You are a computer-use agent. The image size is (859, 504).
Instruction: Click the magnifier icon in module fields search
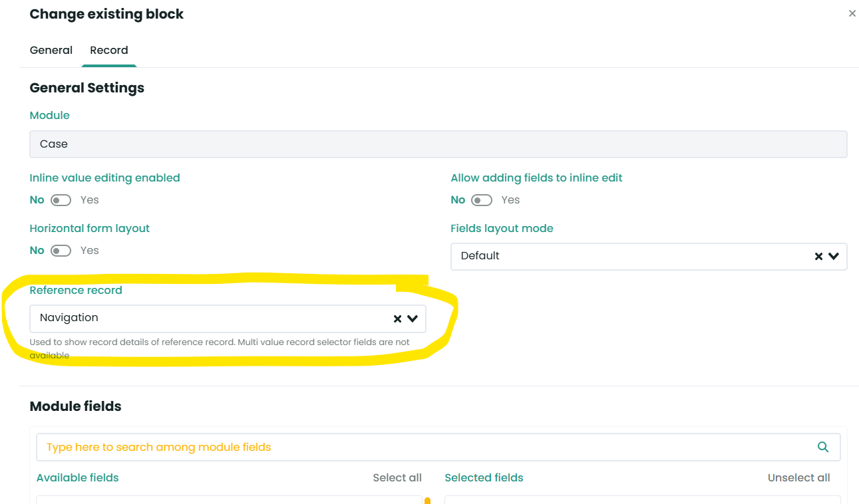coord(823,447)
